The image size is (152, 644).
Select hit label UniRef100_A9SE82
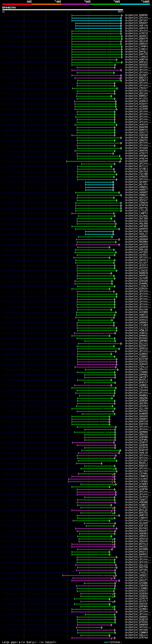tap(137, 65)
